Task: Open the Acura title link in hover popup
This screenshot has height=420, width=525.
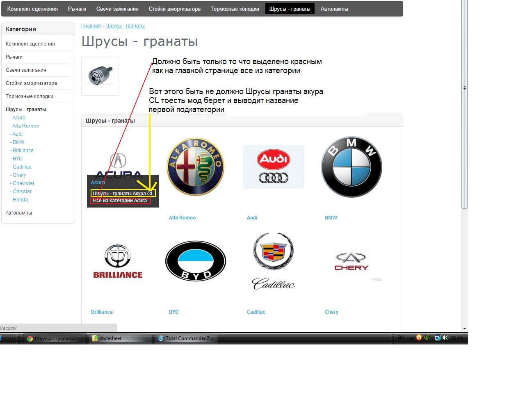Action: (98, 183)
